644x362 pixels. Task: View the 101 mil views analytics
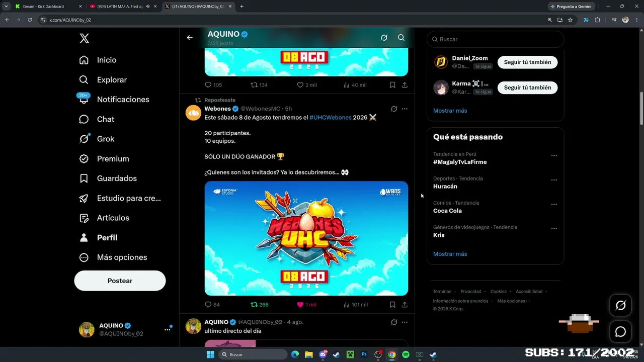(x=355, y=305)
